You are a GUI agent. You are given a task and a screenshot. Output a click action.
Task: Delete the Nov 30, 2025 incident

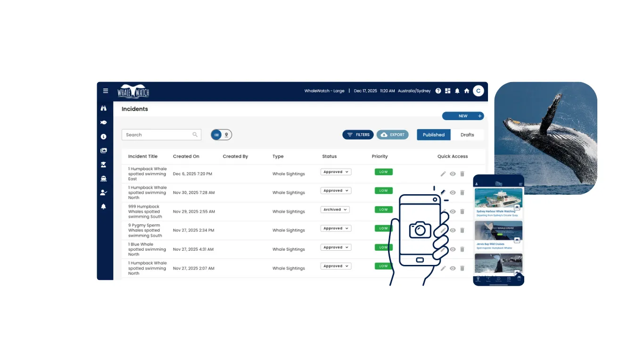click(x=462, y=193)
